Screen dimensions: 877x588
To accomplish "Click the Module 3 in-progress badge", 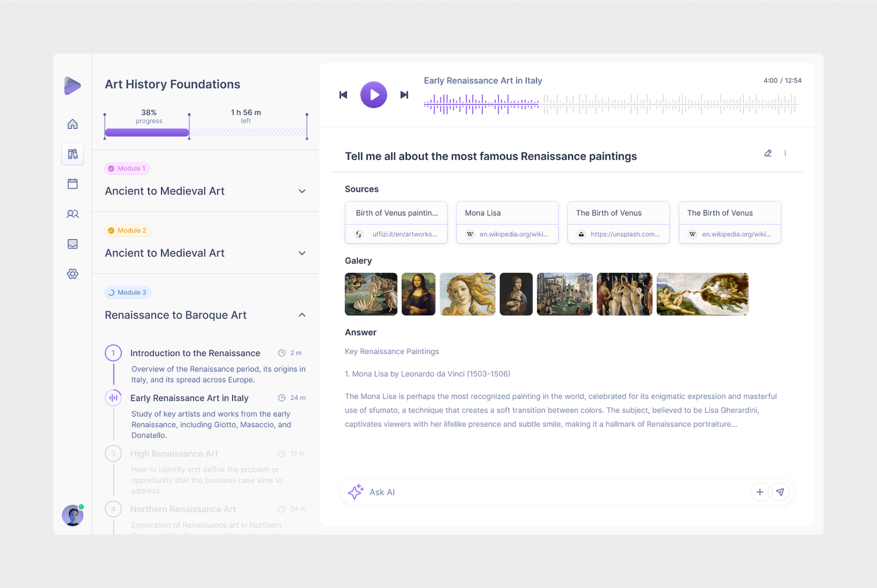I will coord(127,292).
